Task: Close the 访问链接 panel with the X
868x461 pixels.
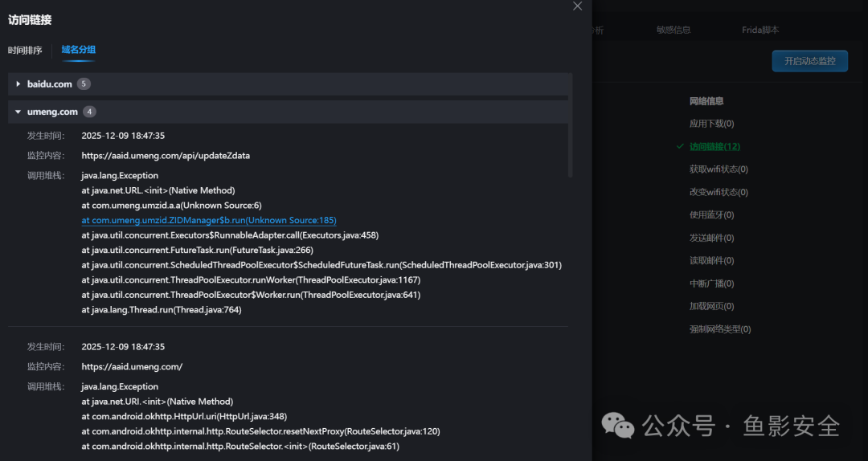Action: click(x=577, y=6)
